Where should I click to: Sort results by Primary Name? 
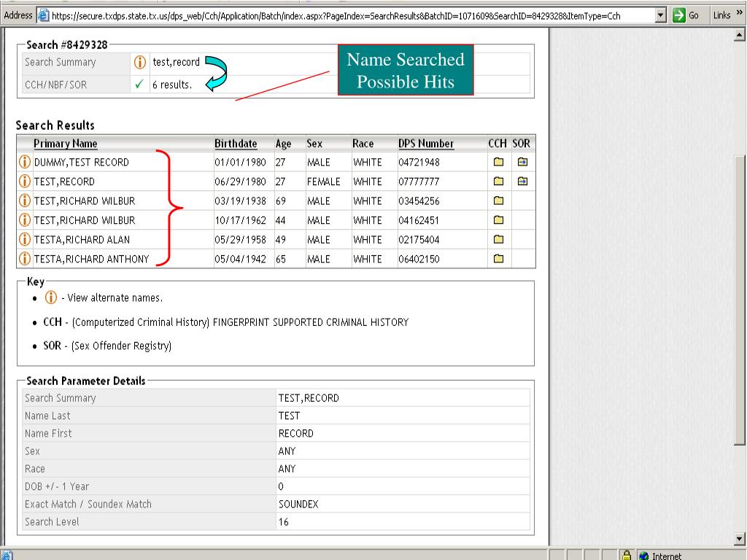click(x=65, y=144)
